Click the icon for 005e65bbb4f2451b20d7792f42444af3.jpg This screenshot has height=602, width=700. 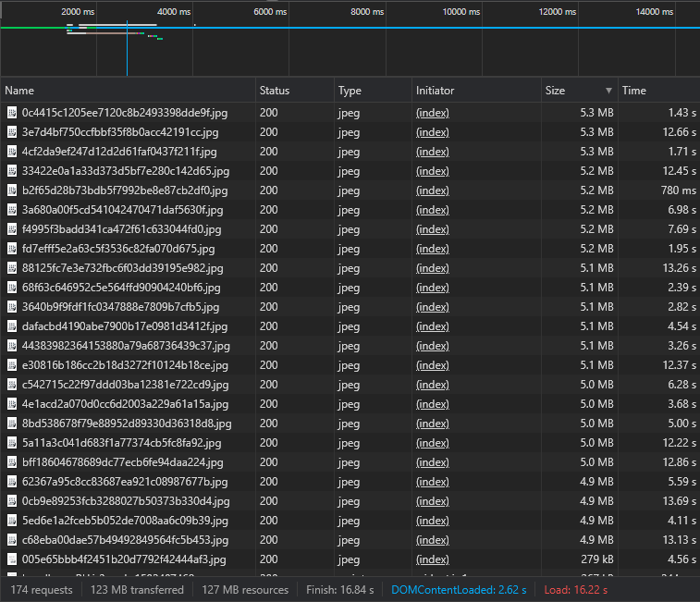[x=12, y=559]
